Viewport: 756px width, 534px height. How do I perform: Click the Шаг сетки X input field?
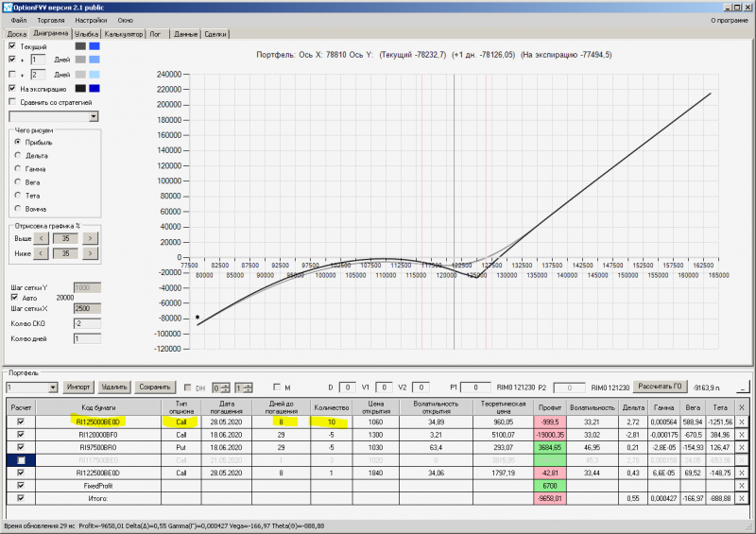(x=87, y=308)
